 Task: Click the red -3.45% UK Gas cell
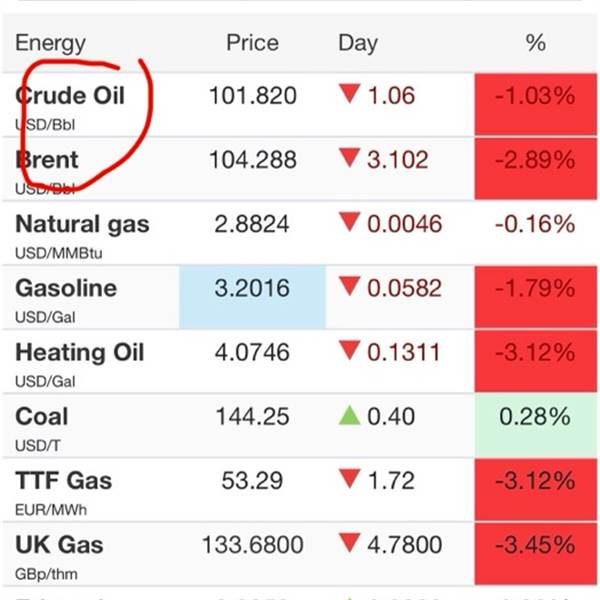pyautogui.click(x=536, y=545)
